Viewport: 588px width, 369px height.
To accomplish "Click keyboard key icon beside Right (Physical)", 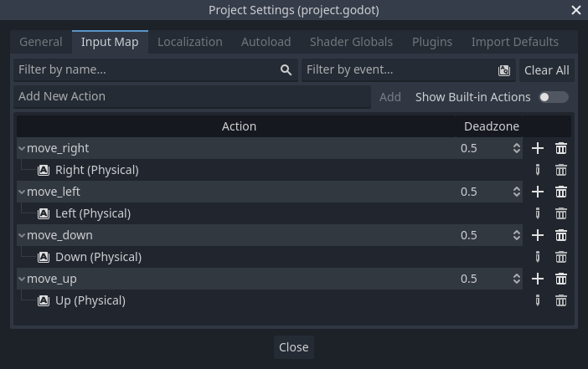I will pos(44,170).
